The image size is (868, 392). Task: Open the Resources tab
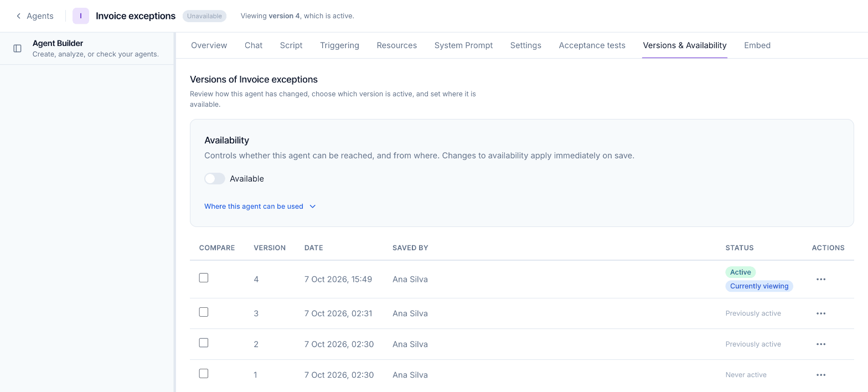click(397, 45)
